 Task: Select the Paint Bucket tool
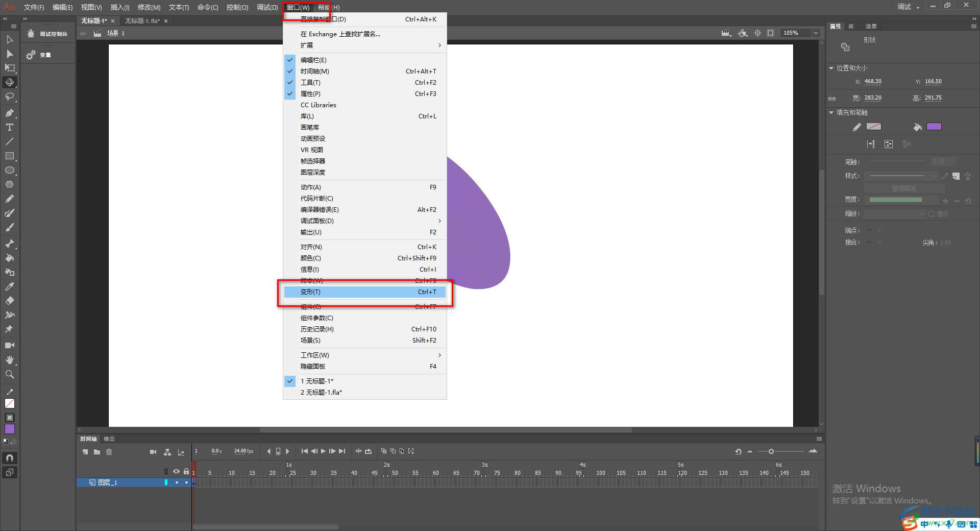tap(10, 258)
